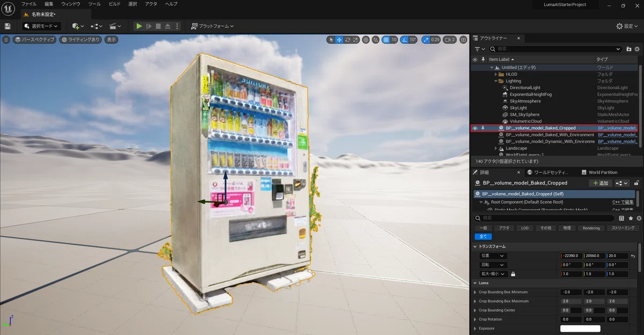This screenshot has height=335, width=644.
Task: Toggle grid snapping icon
Action: 385,40
